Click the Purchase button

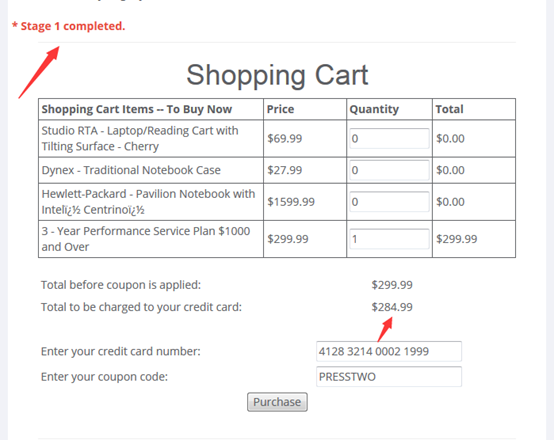pyautogui.click(x=277, y=402)
